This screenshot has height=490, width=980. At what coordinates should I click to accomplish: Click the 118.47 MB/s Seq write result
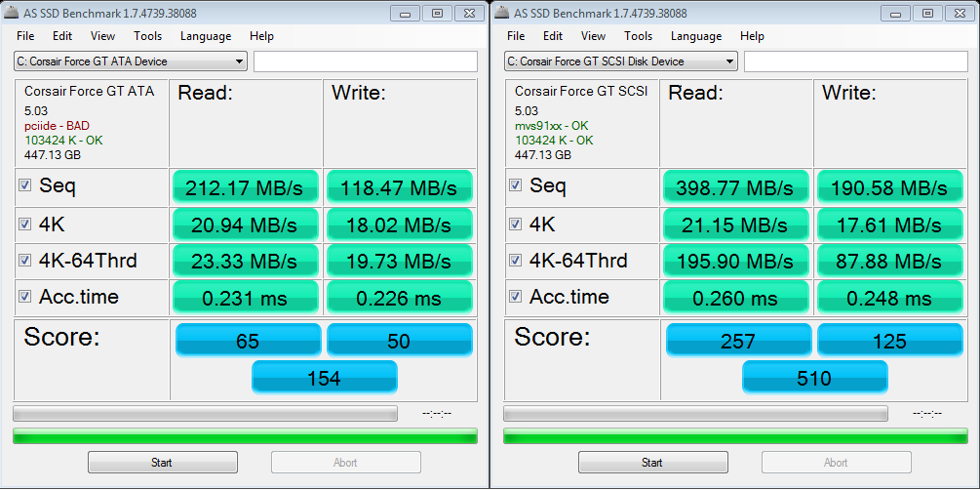pyautogui.click(x=400, y=187)
